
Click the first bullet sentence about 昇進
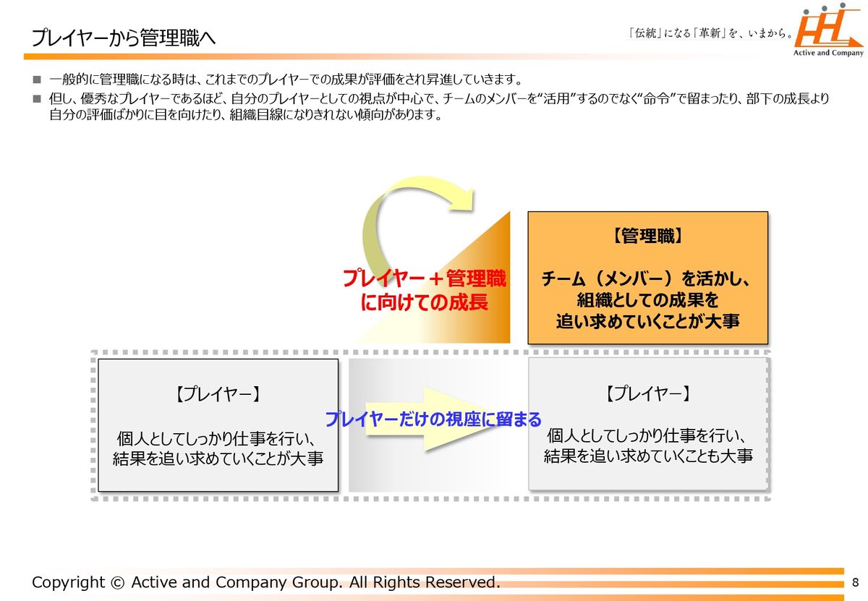(x=286, y=79)
